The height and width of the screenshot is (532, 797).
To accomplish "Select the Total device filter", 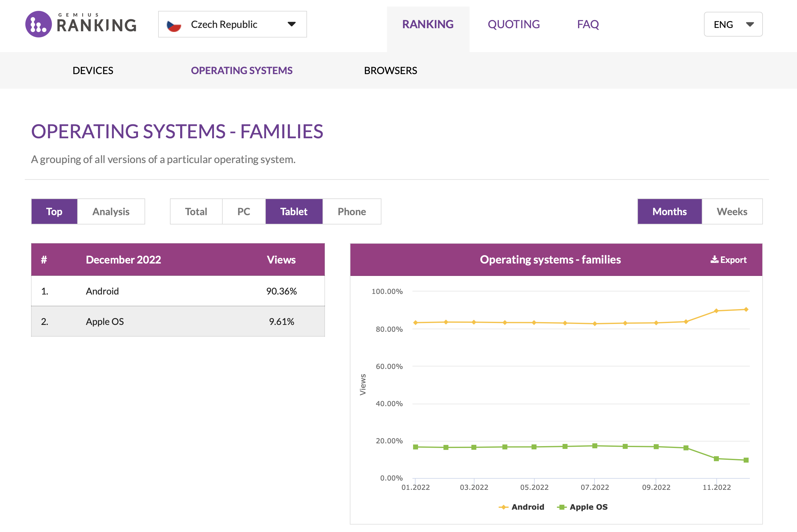I will tap(196, 211).
